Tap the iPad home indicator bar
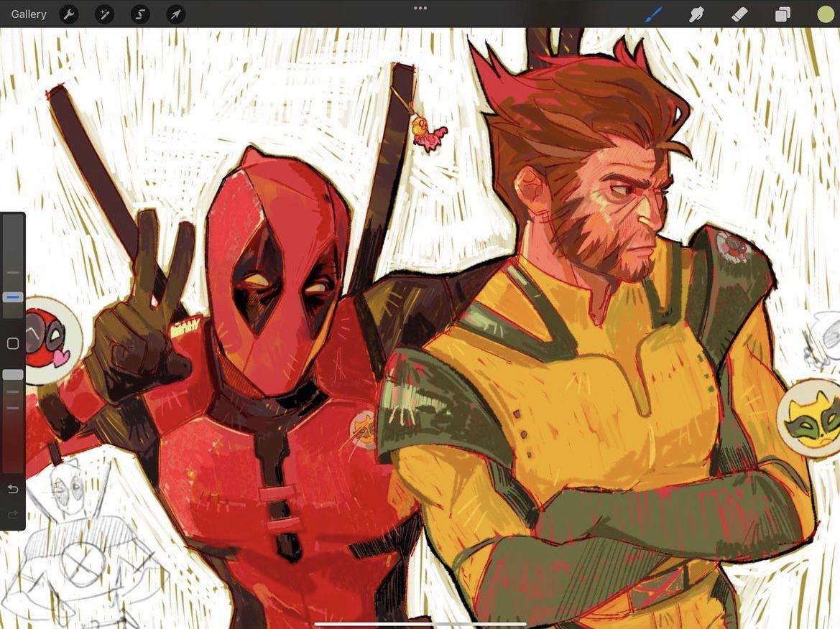The height and width of the screenshot is (629, 840). tap(420, 624)
